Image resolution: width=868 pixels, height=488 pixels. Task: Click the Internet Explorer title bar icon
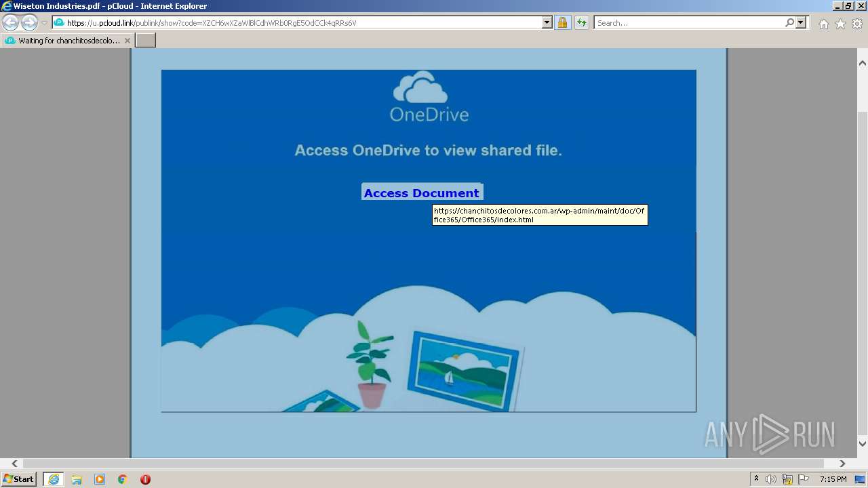7,6
